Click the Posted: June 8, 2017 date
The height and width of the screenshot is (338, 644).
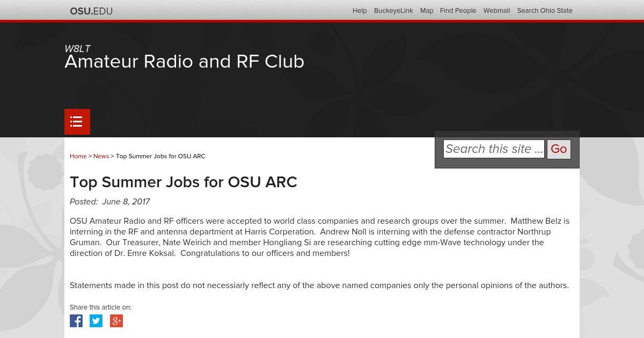(109, 202)
